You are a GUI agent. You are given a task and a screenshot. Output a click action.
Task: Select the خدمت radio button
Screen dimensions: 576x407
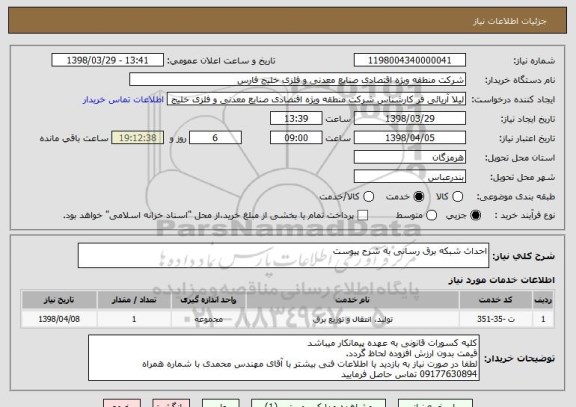click(418, 197)
